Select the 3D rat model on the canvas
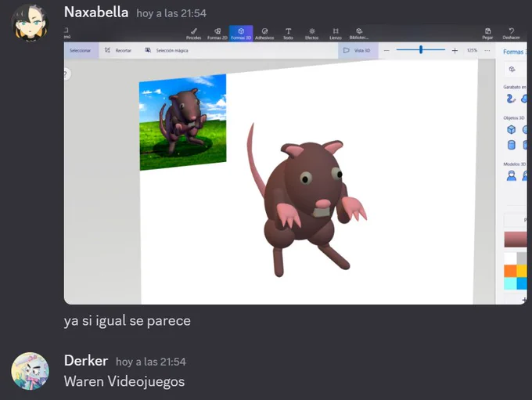 pyautogui.click(x=307, y=200)
